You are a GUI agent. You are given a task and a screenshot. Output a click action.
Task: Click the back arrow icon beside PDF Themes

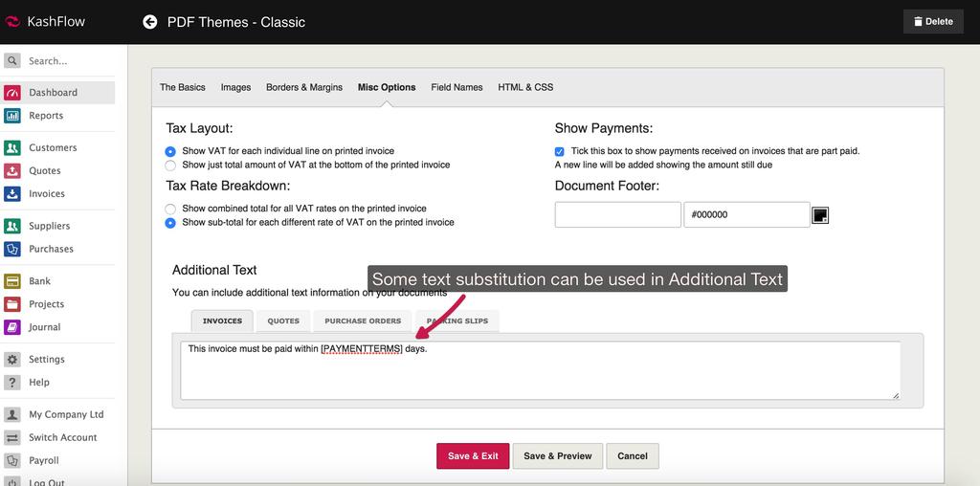(x=149, y=22)
